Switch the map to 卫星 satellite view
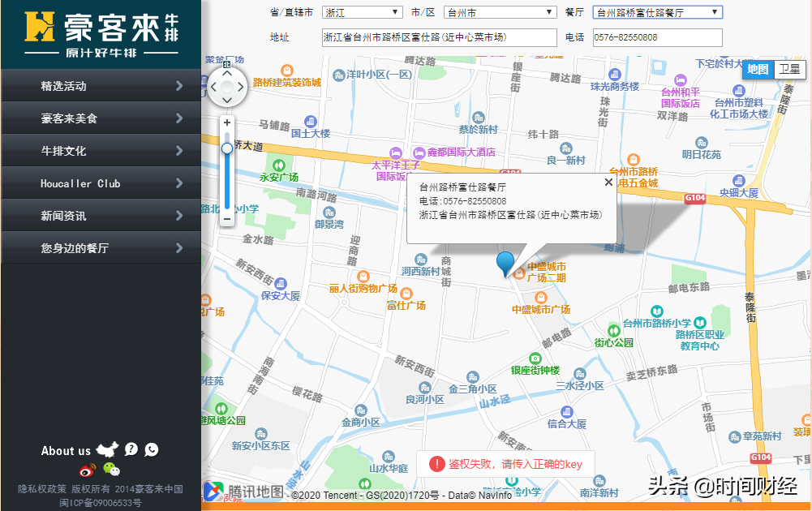 tap(790, 69)
